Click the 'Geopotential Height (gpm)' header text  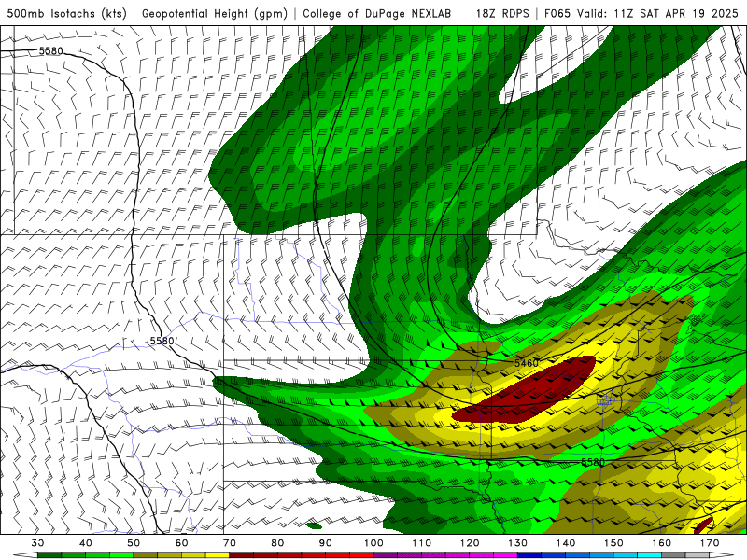215,13
